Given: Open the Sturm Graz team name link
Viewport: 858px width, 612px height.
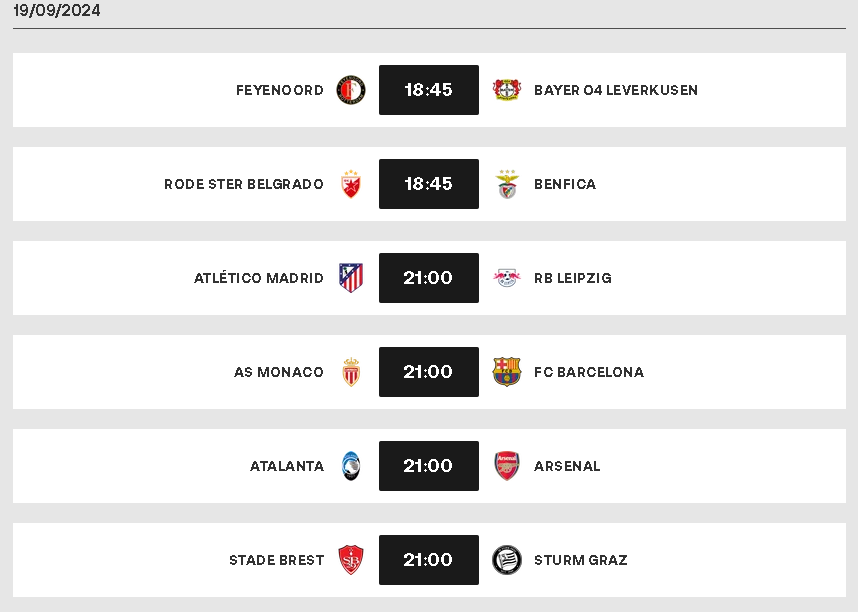Looking at the screenshot, I should coord(581,560).
